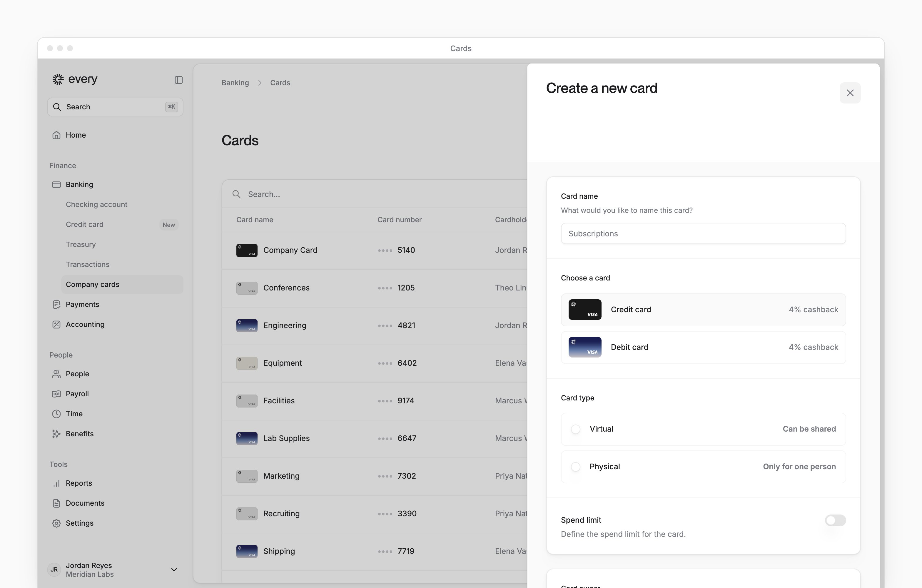Click the People icon in sidebar
Screen dimensions: 922x588
coord(56,374)
